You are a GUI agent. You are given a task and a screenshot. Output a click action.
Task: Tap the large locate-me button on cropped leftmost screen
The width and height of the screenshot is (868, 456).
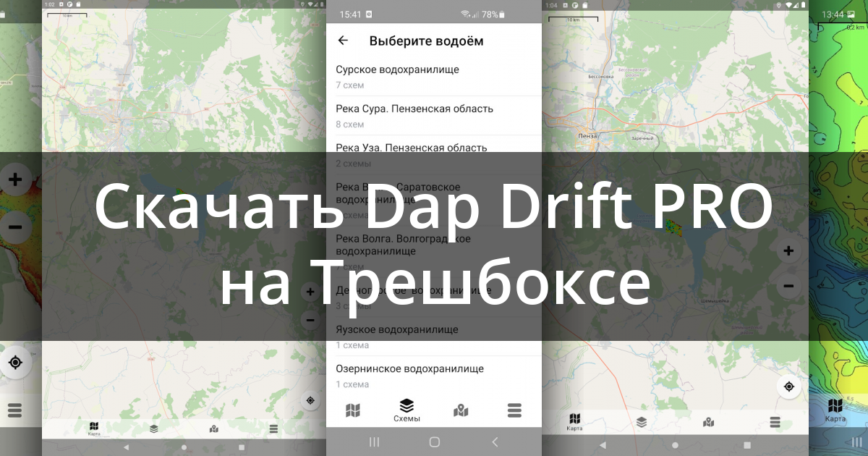pyautogui.click(x=15, y=363)
